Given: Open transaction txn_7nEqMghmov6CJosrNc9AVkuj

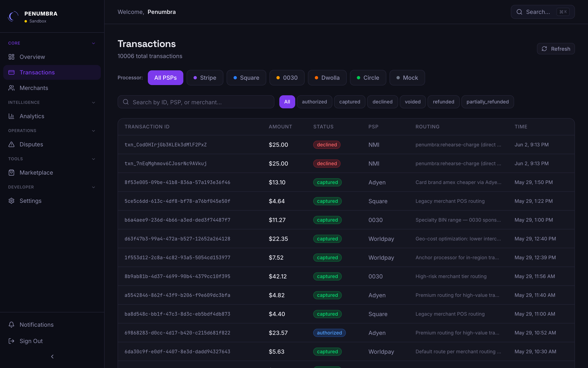Looking at the screenshot, I should click(165, 163).
